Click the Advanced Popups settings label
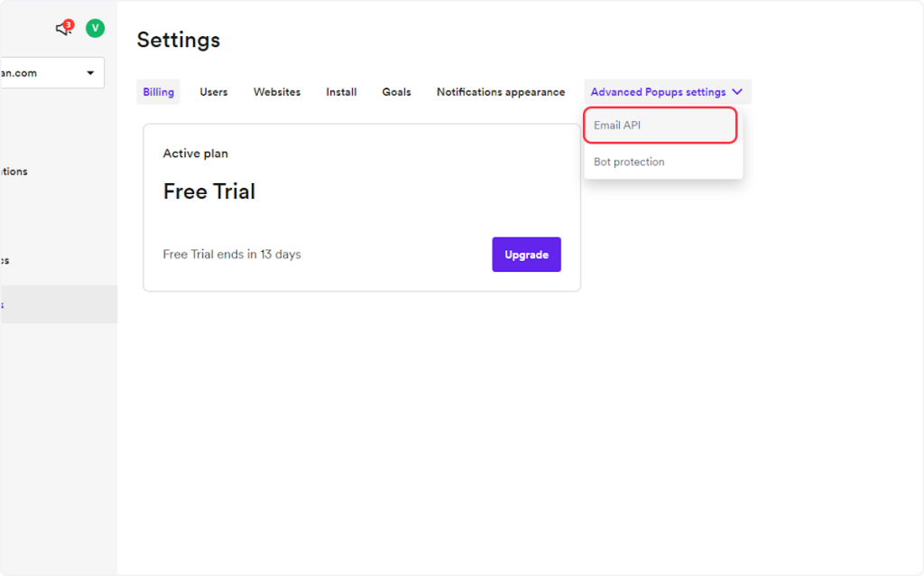The width and height of the screenshot is (924, 576). tap(658, 92)
